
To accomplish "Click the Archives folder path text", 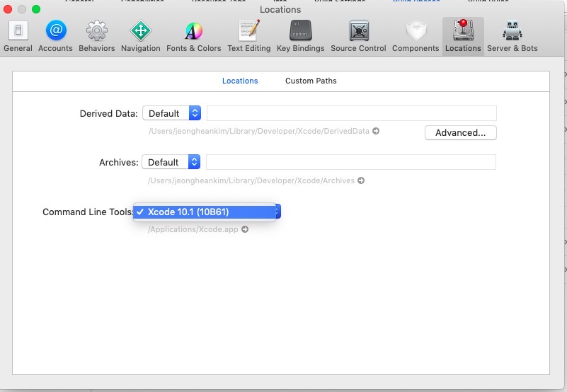I will point(251,180).
